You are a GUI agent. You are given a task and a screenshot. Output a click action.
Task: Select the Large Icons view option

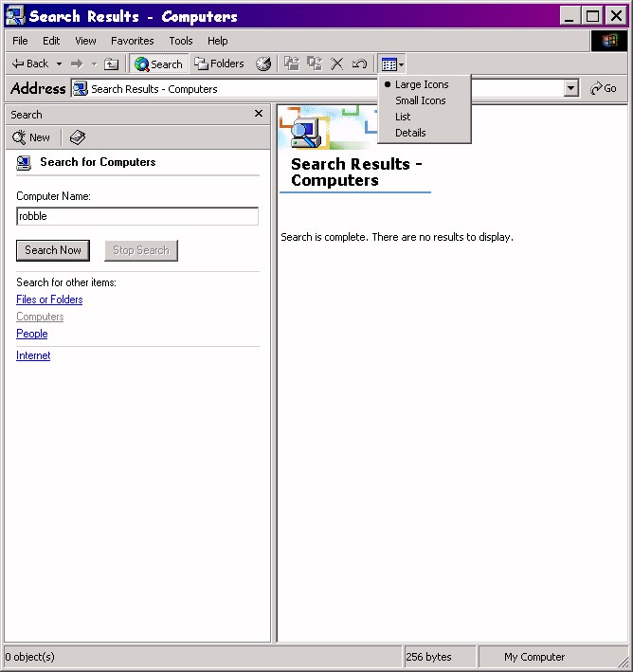[x=422, y=84]
